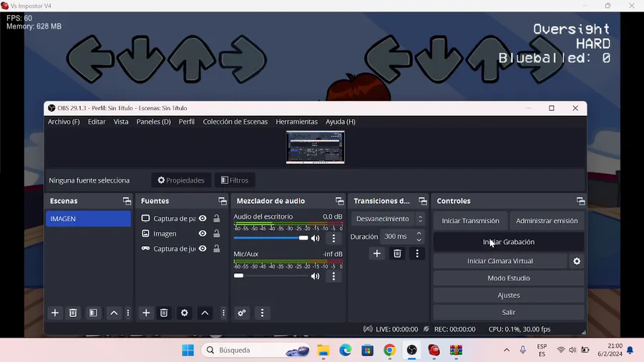Open File Explorer from the taskbar
Image resolution: width=644 pixels, height=362 pixels.
click(323, 350)
